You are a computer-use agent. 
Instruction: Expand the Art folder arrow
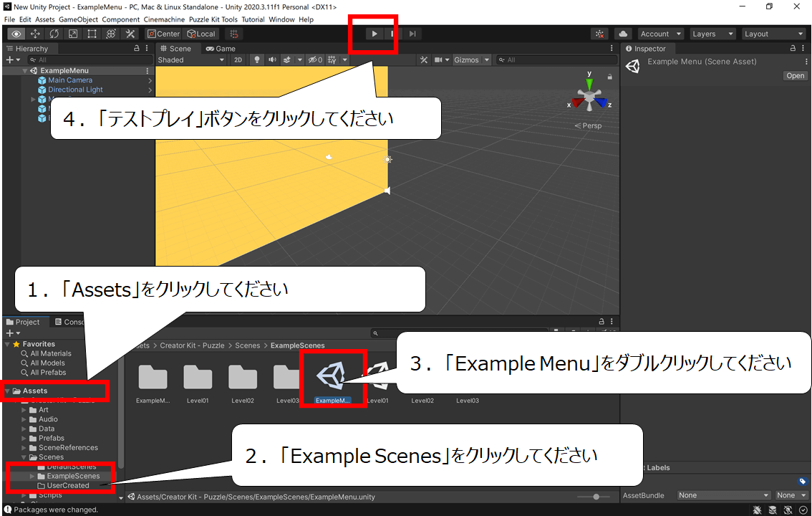[x=24, y=410]
